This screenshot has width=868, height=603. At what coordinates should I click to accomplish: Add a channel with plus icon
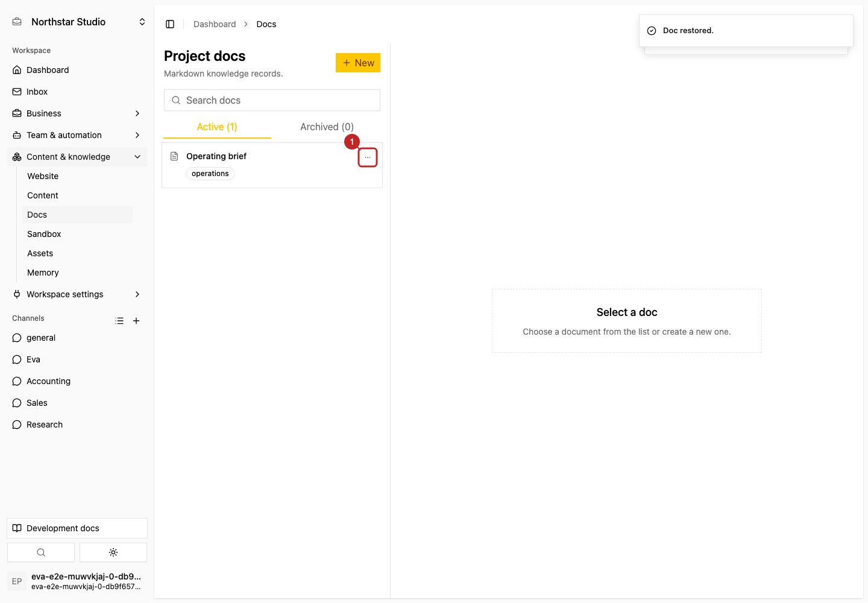(x=136, y=321)
